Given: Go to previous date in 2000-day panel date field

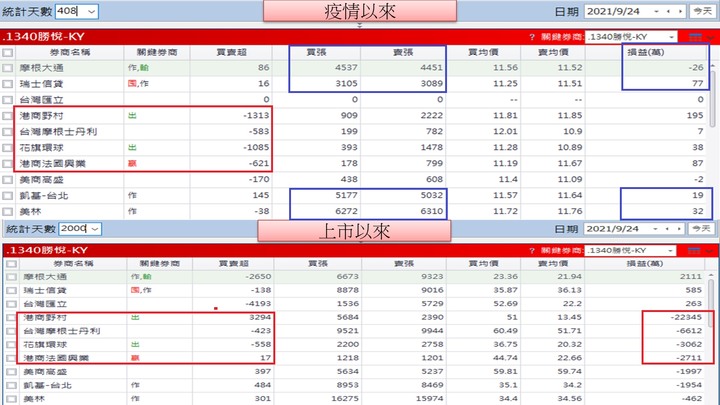Looking at the screenshot, I should [x=667, y=229].
